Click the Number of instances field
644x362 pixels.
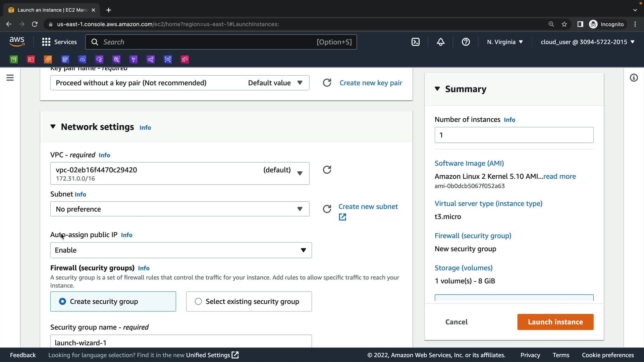point(514,135)
